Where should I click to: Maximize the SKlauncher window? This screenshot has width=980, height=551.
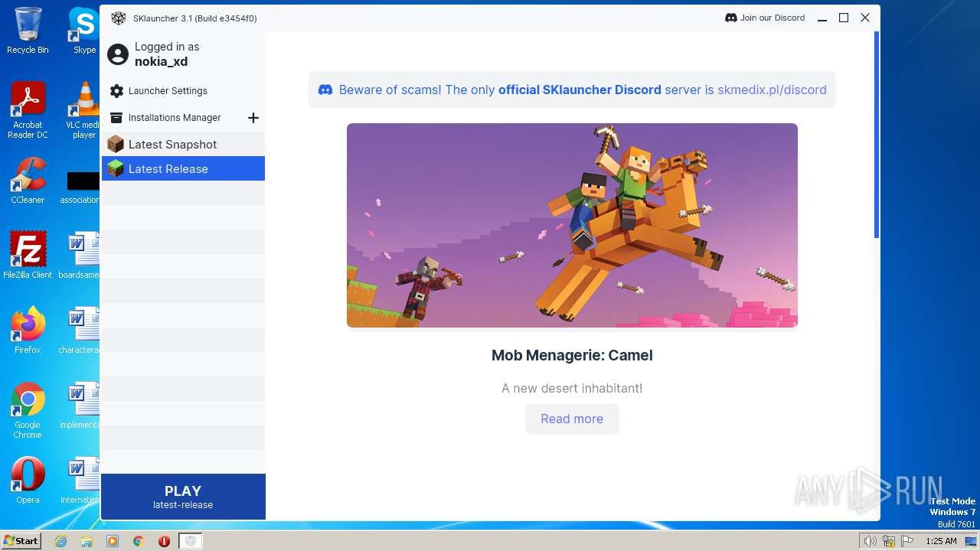pyautogui.click(x=844, y=18)
